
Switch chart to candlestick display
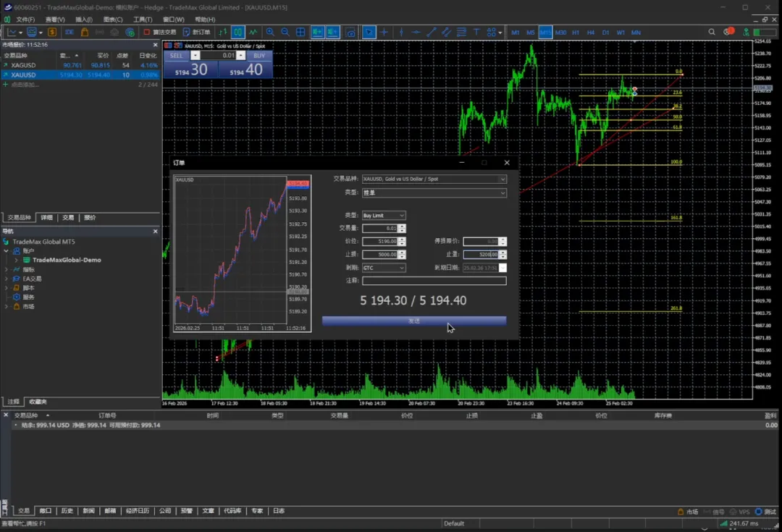(x=238, y=33)
